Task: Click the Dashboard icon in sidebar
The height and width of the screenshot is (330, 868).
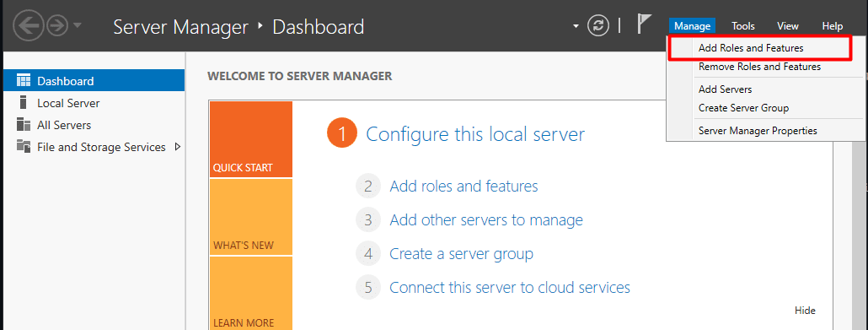Action: pyautogui.click(x=24, y=81)
